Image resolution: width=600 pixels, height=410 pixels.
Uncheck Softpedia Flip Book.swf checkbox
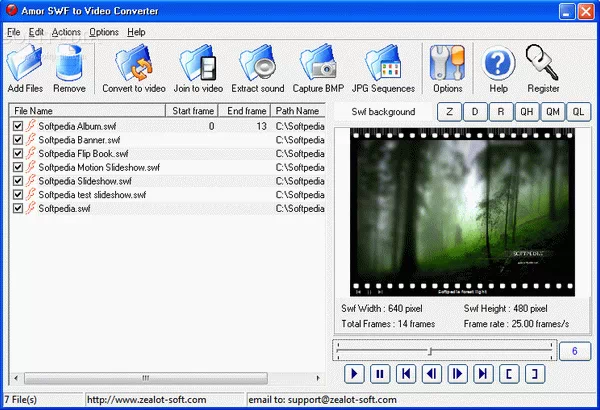click(x=18, y=154)
